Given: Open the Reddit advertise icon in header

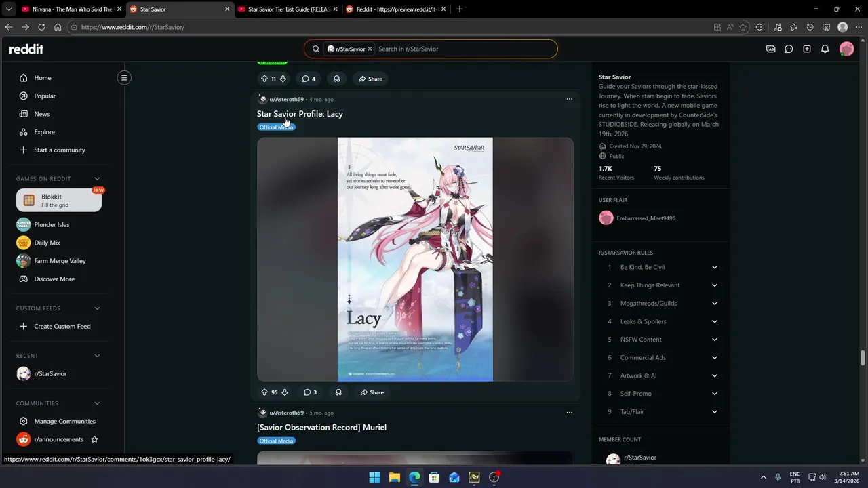Looking at the screenshot, I should click(770, 49).
